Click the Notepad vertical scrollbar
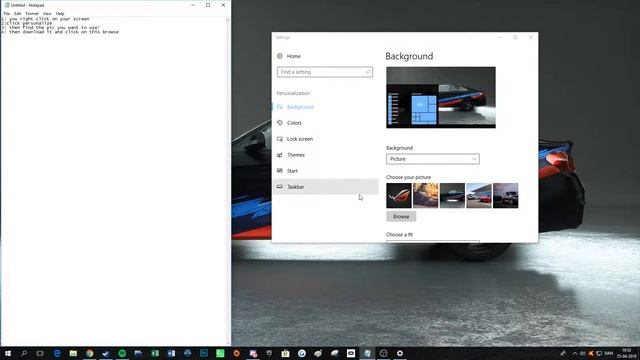The width and height of the screenshot is (640, 360). pos(228,181)
